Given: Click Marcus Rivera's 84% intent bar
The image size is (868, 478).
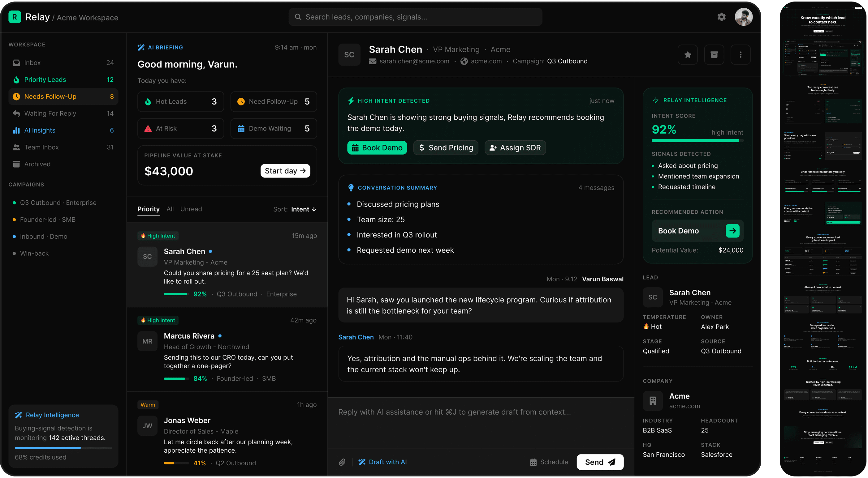Looking at the screenshot, I should pos(176,379).
